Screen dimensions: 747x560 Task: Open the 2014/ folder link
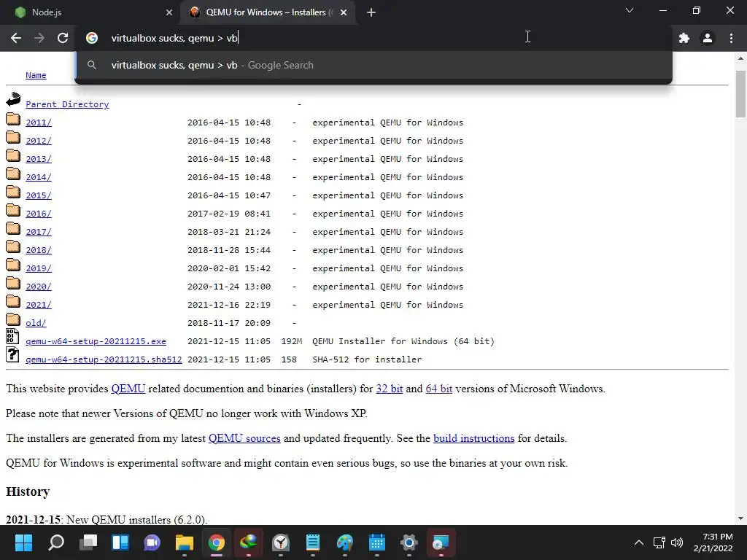tap(39, 177)
